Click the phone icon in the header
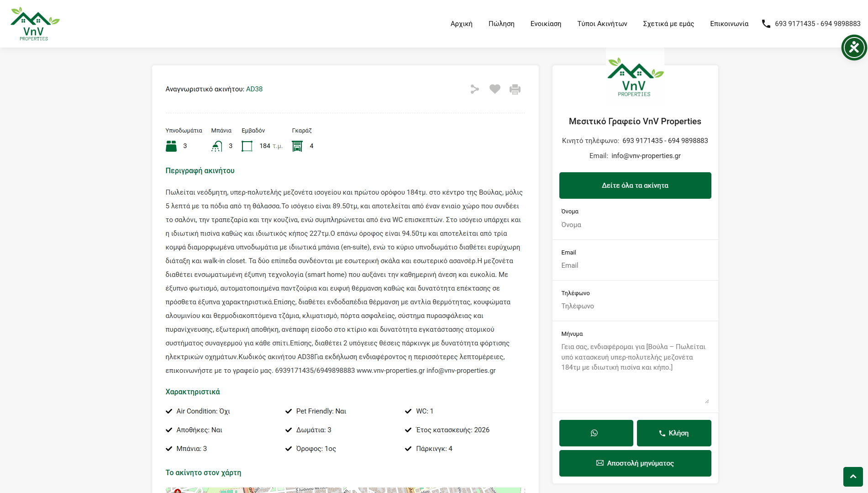Viewport: 868px width, 493px height. click(x=766, y=24)
